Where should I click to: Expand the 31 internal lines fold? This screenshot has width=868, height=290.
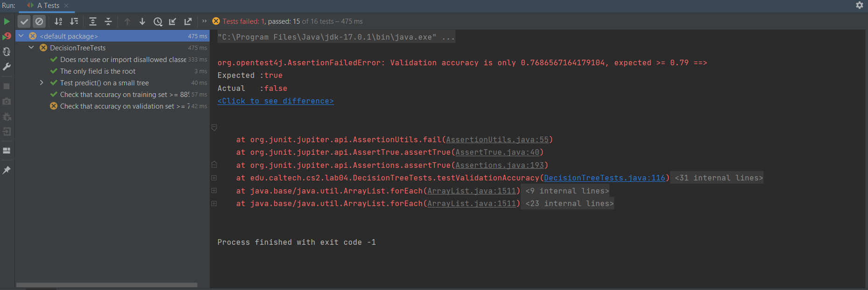point(718,178)
